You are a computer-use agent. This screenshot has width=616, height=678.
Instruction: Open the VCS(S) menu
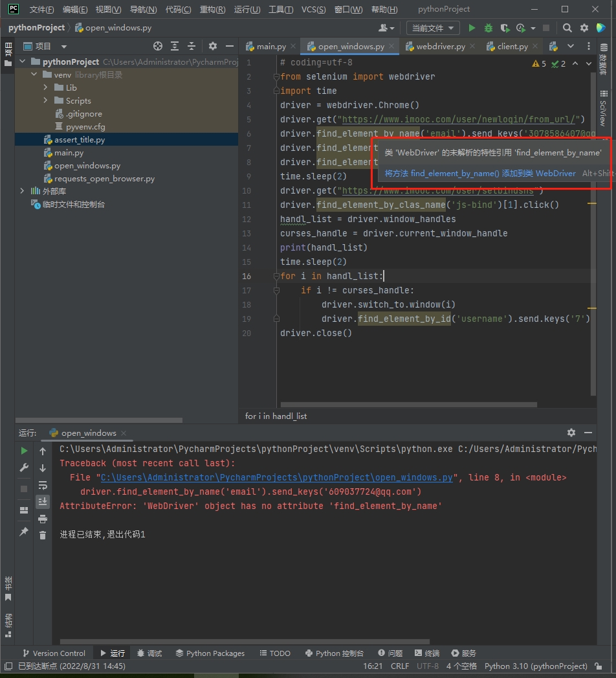click(x=313, y=9)
